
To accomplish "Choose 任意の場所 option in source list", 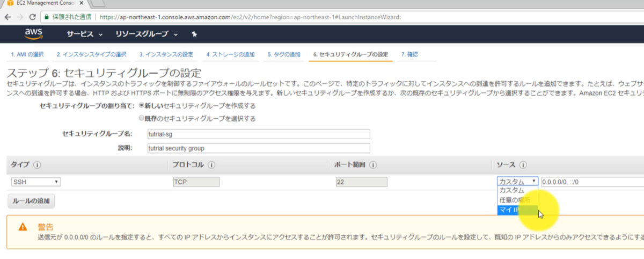I will point(517,200).
